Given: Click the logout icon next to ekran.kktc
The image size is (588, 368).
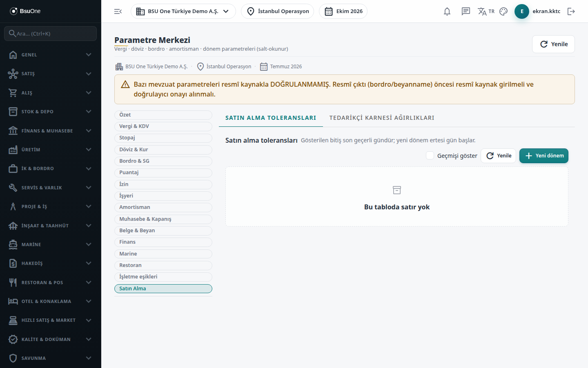Looking at the screenshot, I should point(571,11).
